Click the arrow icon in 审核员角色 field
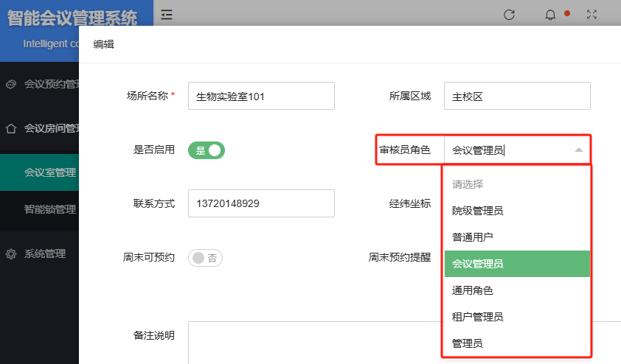This screenshot has width=621, height=364. point(578,150)
